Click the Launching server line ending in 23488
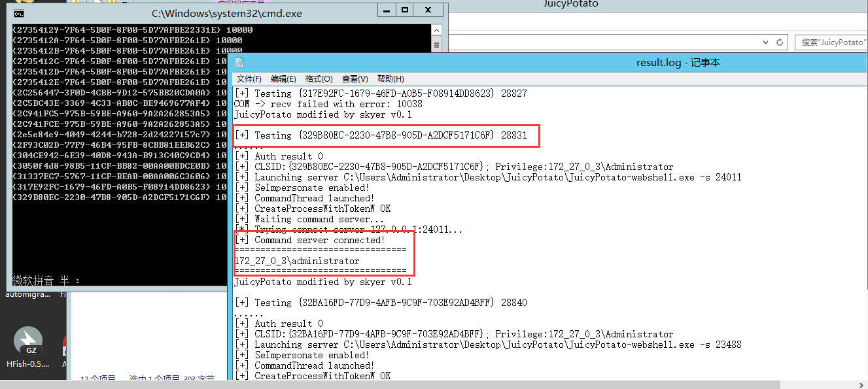This screenshot has height=389, width=868. click(488, 345)
